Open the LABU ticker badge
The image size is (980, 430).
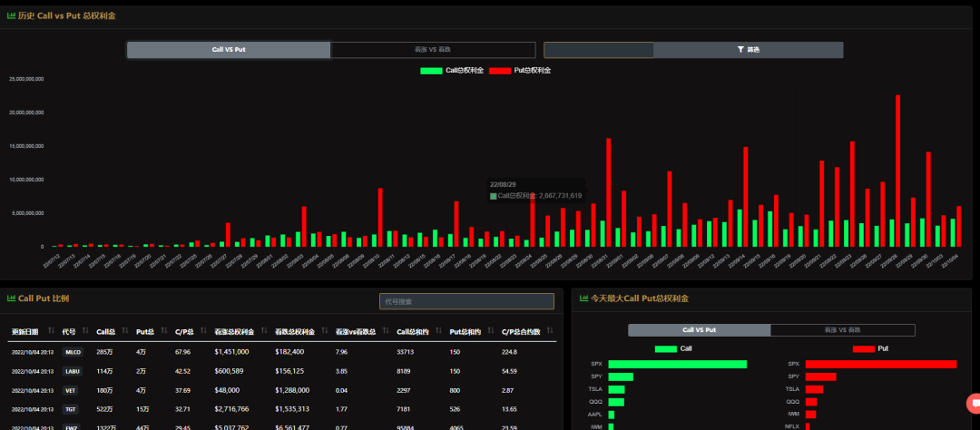click(x=73, y=371)
